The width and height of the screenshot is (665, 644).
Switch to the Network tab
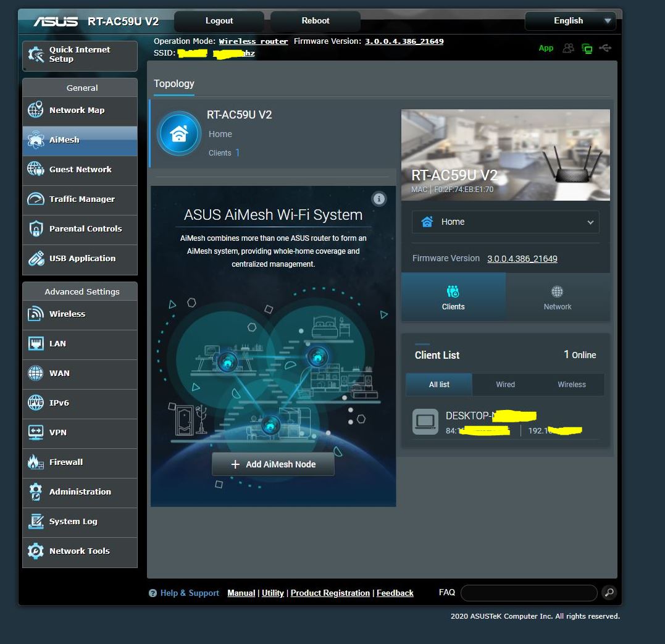pos(558,297)
